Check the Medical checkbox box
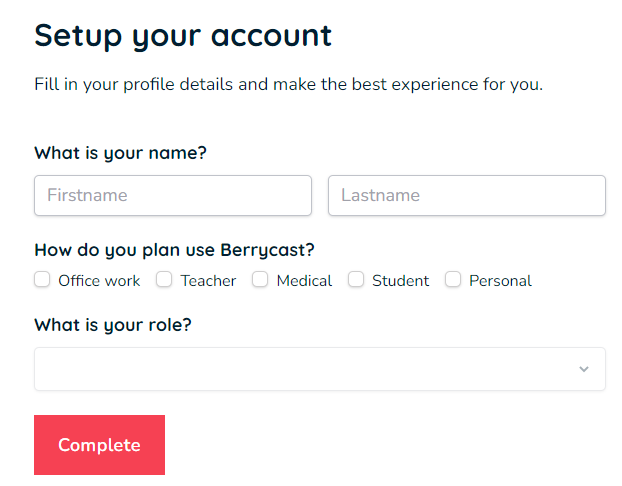 click(260, 280)
